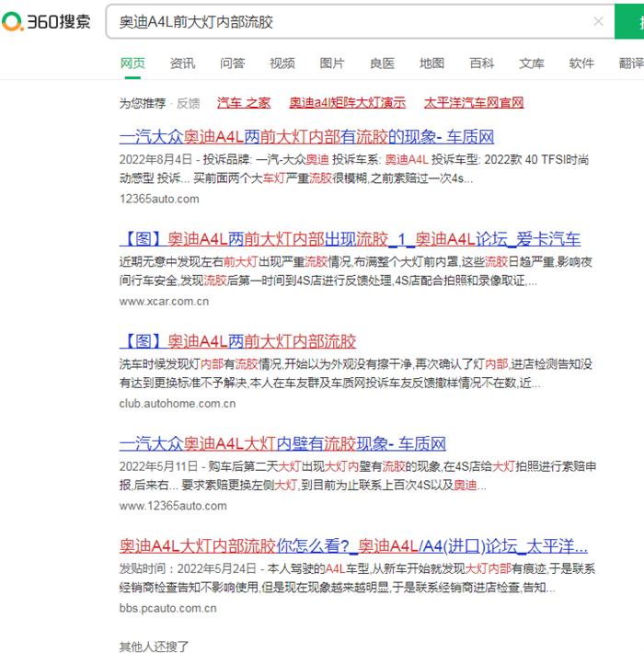The height and width of the screenshot is (653, 644).
Task: Clear the search box with the X icon
Action: point(598,21)
